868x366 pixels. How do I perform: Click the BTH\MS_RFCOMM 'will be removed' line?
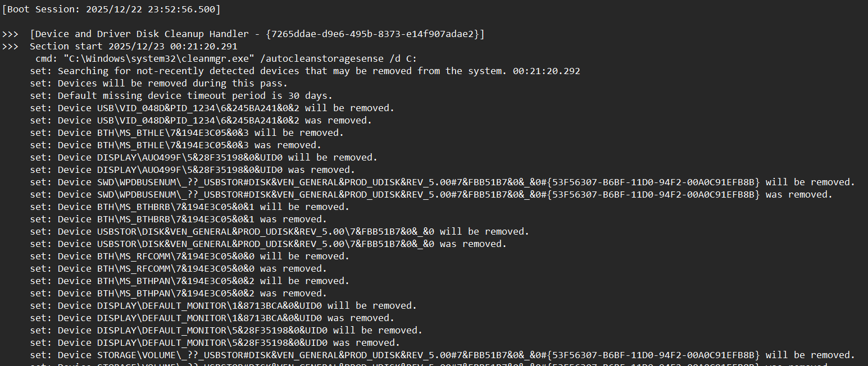point(190,257)
